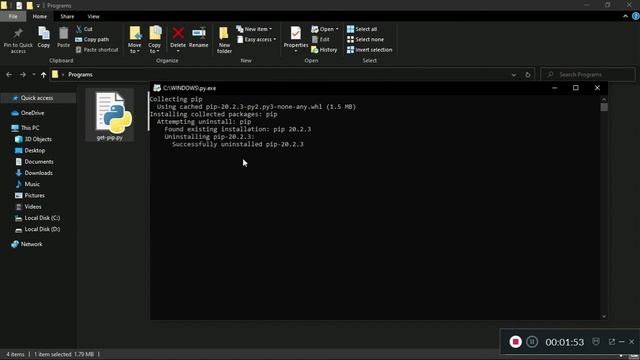Click py.exe console title icon

(157, 88)
